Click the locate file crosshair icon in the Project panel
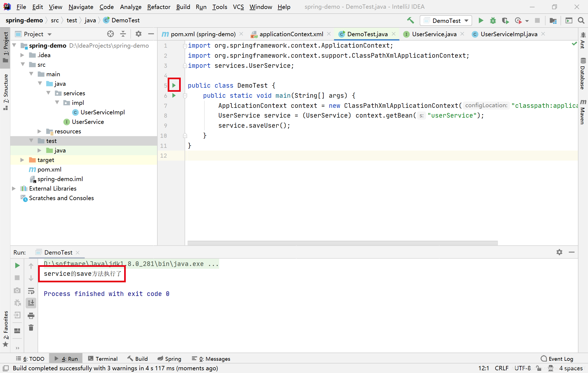Screen dimensions: 588x373 [110, 34]
